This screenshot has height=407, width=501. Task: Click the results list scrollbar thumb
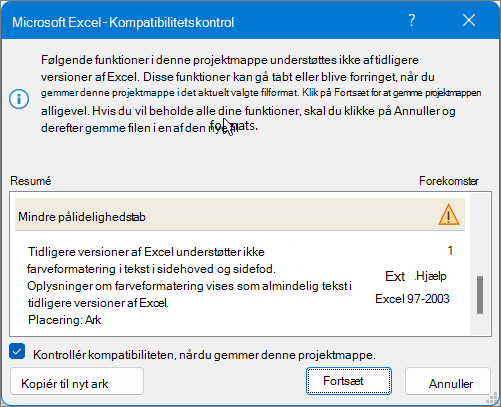tap(480, 295)
